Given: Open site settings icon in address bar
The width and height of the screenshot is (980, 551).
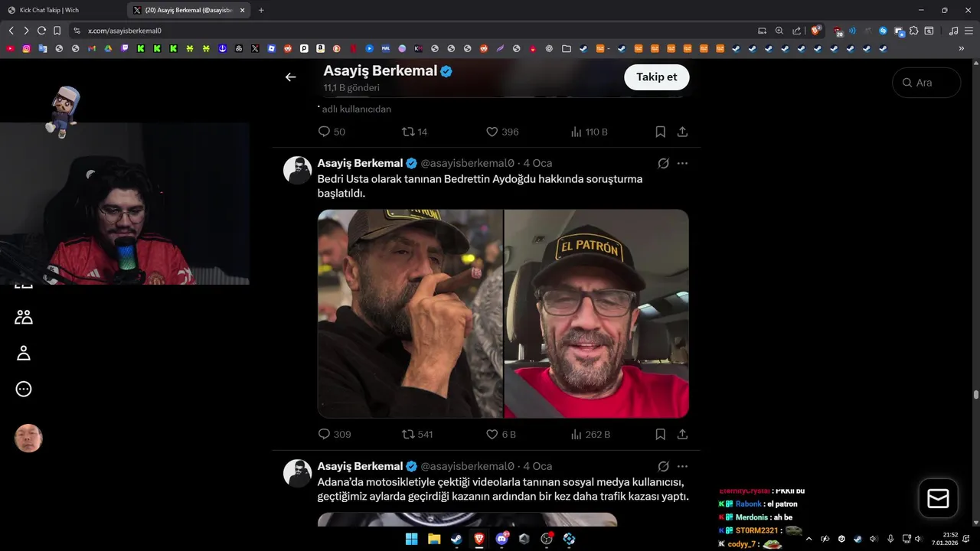Looking at the screenshot, I should pos(77,31).
